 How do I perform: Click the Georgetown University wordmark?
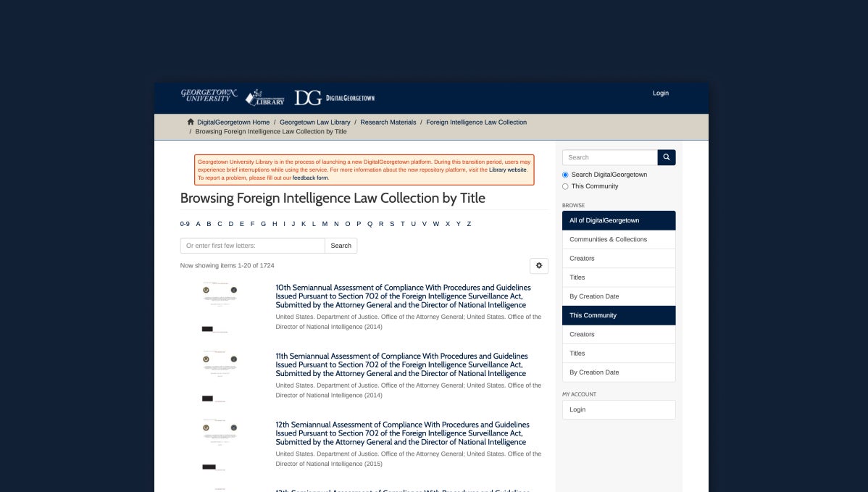click(209, 95)
